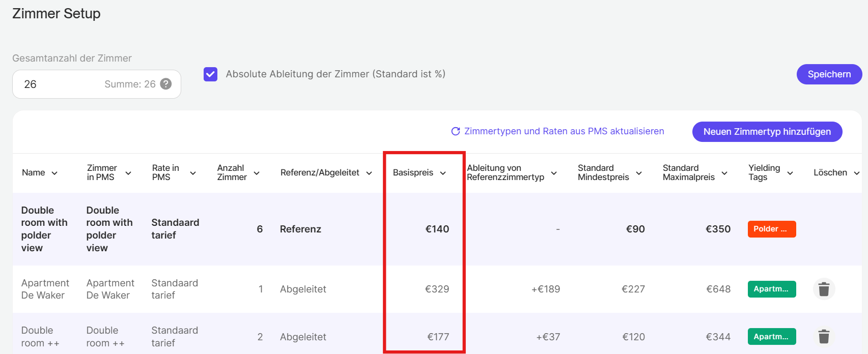Follow Zimmertypen und Raten aus PMS aktualisieren link
The height and width of the screenshot is (354, 868).
[x=564, y=131]
